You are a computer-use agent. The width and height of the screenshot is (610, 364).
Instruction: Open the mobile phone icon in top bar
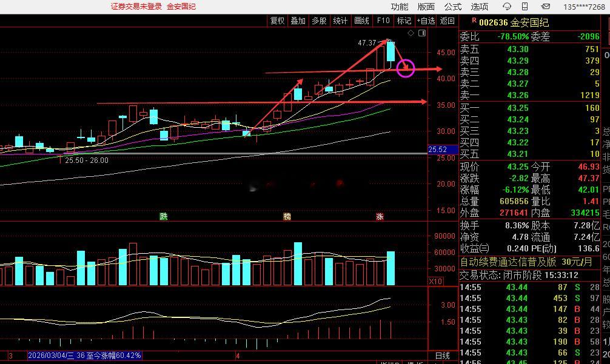click(x=525, y=6)
